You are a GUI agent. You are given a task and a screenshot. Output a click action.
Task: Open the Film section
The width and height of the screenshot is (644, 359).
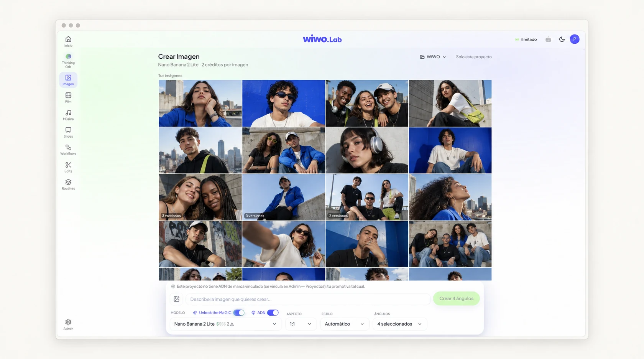point(68,97)
